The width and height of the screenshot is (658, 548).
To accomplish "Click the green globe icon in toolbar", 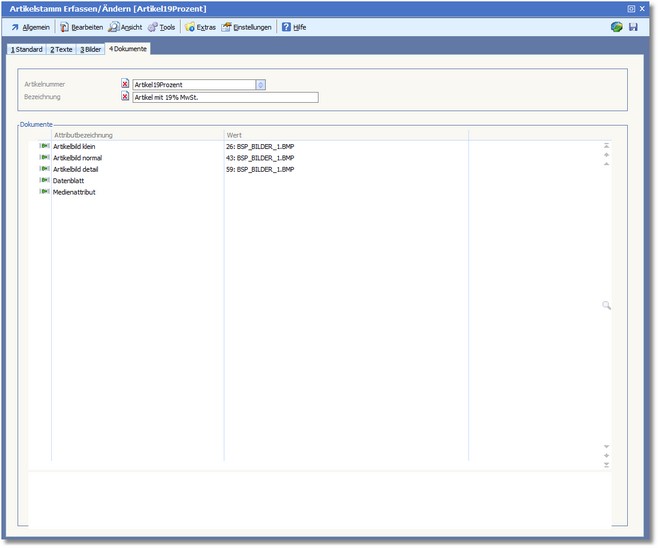I will point(617,27).
